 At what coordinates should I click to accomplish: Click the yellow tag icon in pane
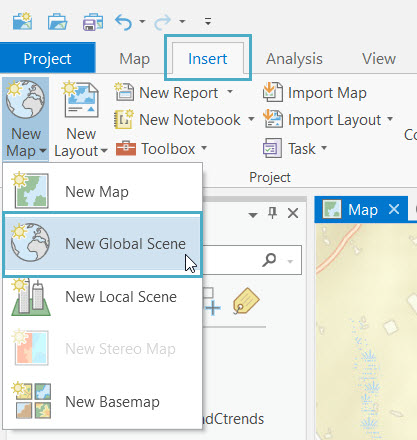246,301
